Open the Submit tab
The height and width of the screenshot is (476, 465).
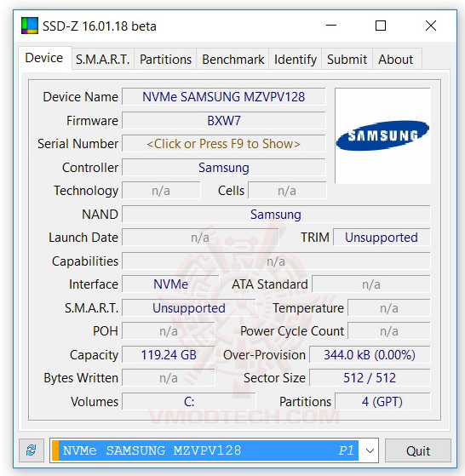coord(347,60)
